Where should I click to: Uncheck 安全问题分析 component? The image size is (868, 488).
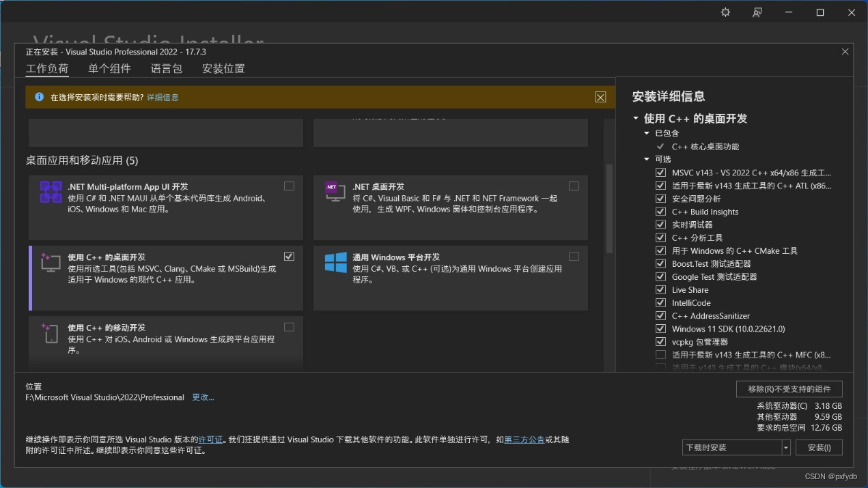[660, 199]
